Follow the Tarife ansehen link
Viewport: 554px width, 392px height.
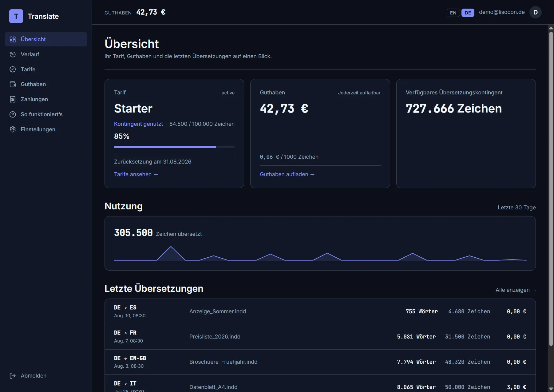(x=136, y=174)
